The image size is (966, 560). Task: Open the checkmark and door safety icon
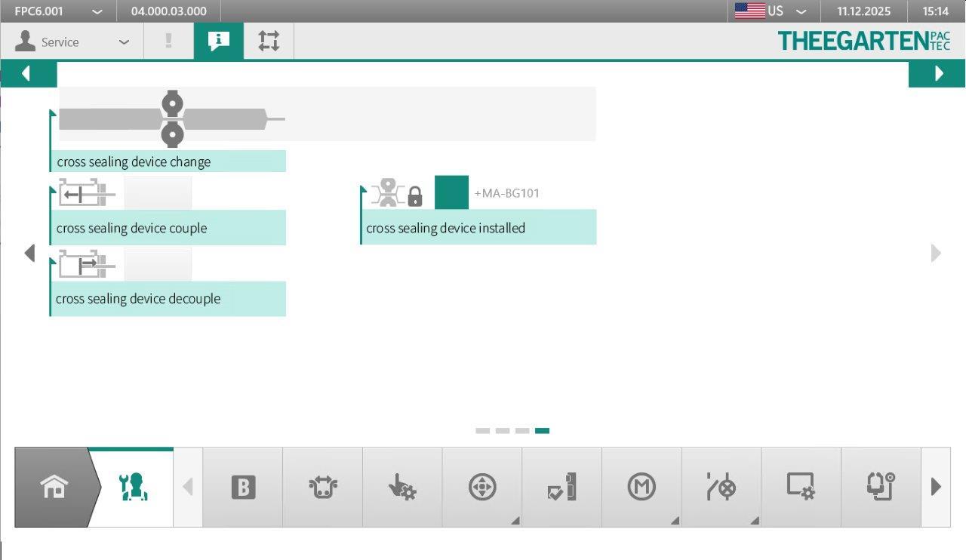tap(561, 488)
